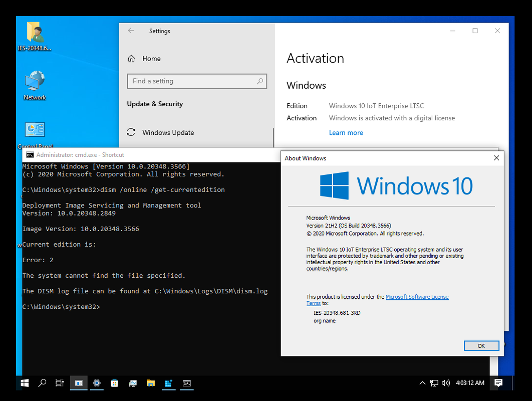532x401 pixels.
Task: Switch to Settings gear on taskbar
Action: point(97,383)
